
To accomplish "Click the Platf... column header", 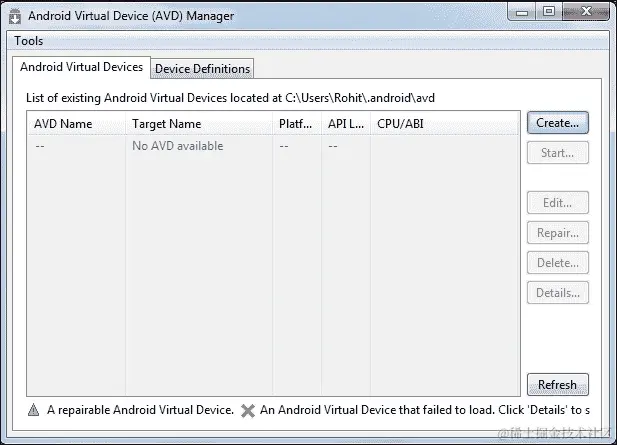I will point(297,124).
